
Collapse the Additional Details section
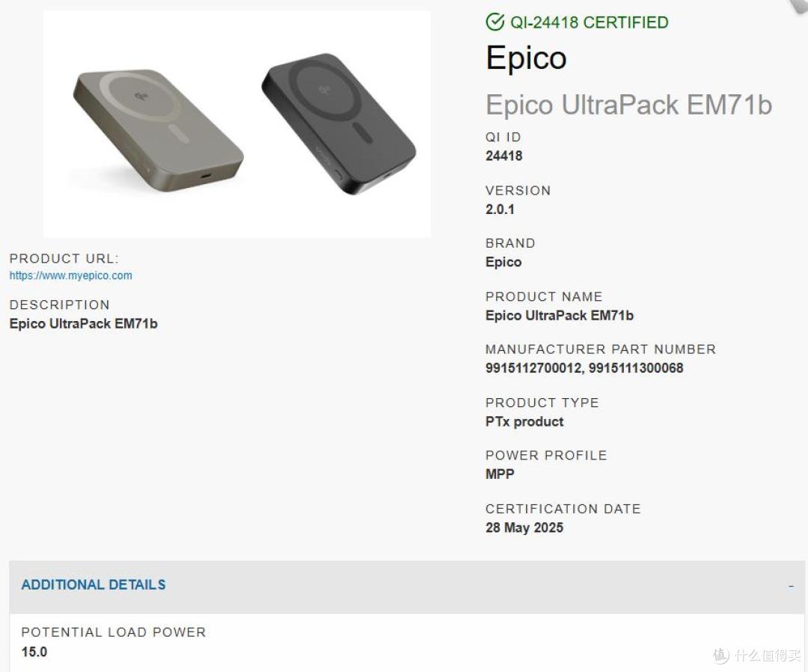406,586
